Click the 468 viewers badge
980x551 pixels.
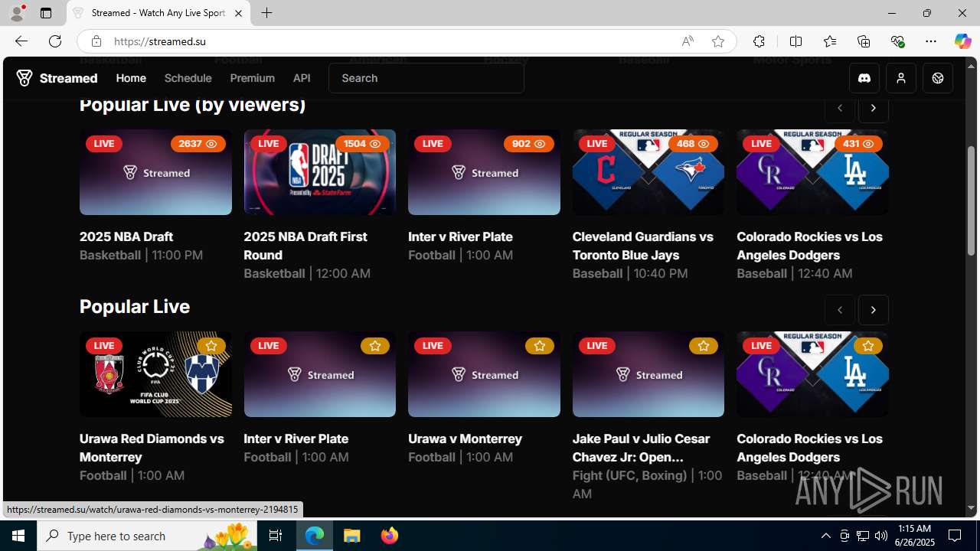tap(693, 144)
